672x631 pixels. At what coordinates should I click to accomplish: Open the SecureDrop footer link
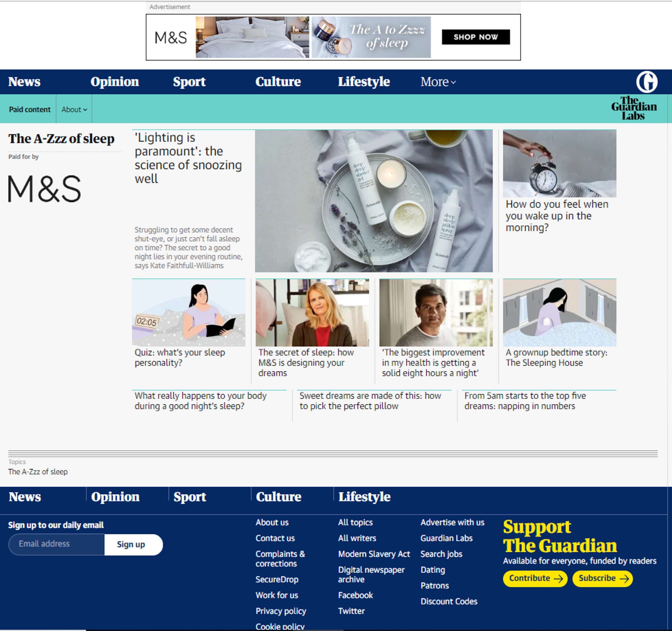[x=277, y=580]
